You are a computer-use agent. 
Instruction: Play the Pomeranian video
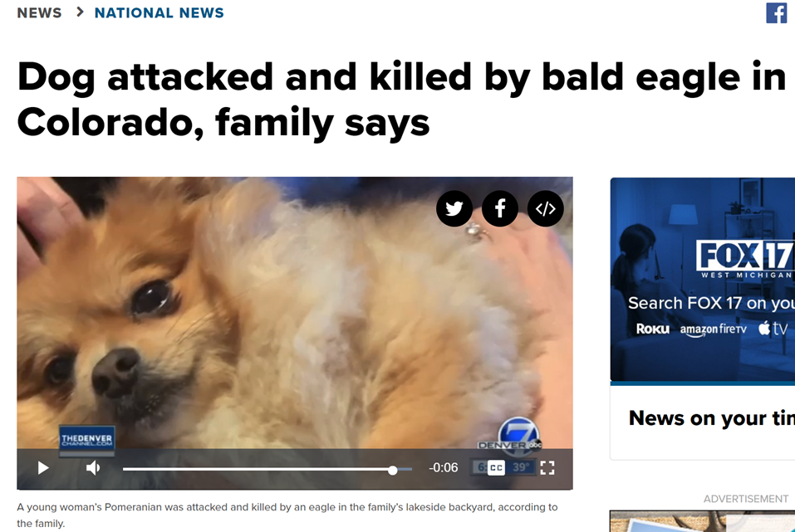(x=43, y=467)
